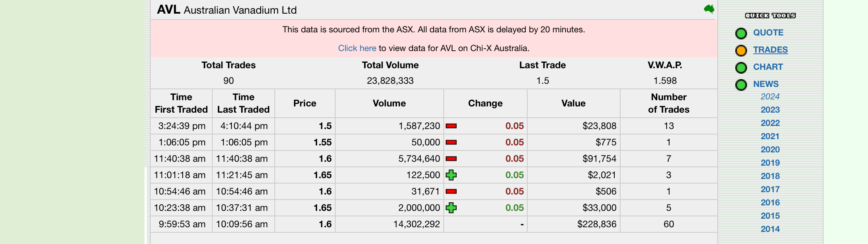Click red minus icon in 3:24:39 pm row
868x244 pixels.
[x=451, y=126]
